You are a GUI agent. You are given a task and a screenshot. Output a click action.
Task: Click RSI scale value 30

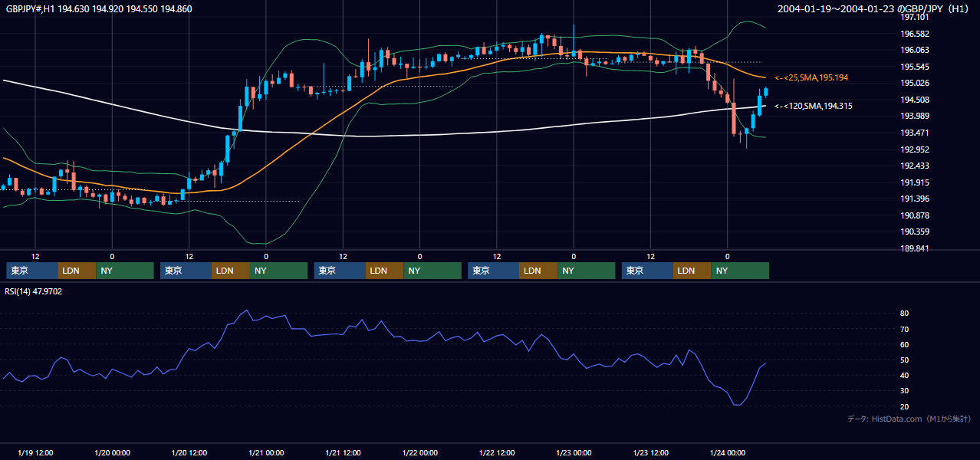click(904, 391)
